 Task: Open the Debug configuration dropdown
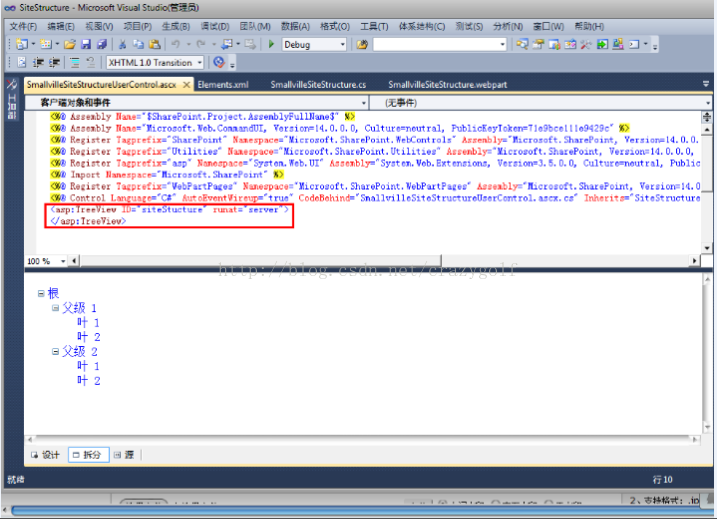[x=342, y=44]
